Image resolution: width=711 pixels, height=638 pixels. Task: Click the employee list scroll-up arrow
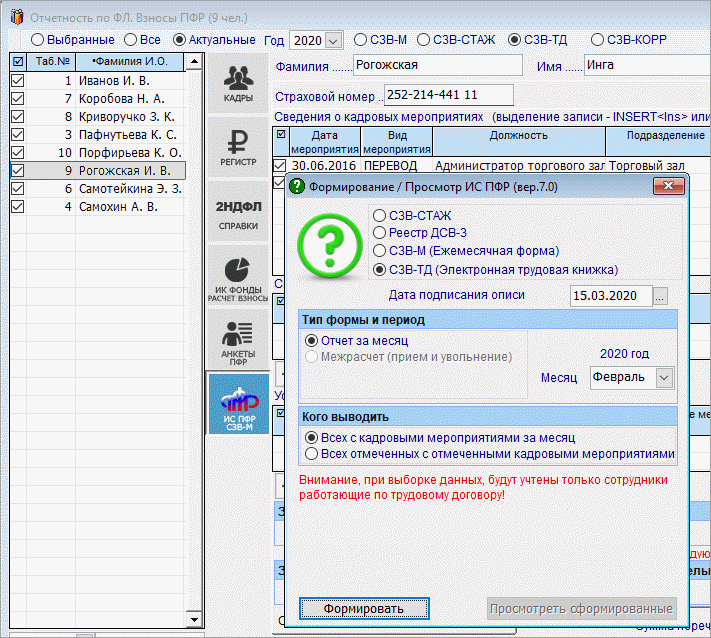tap(194, 61)
